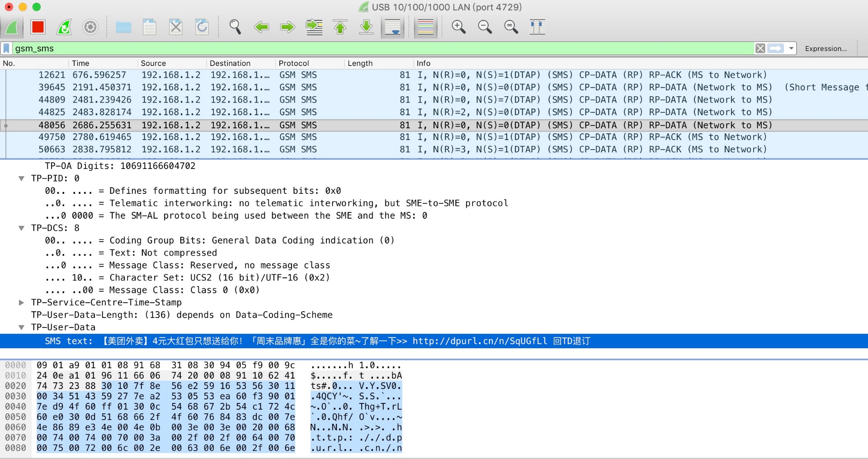Toggle packet list colorize rules

coord(425,27)
